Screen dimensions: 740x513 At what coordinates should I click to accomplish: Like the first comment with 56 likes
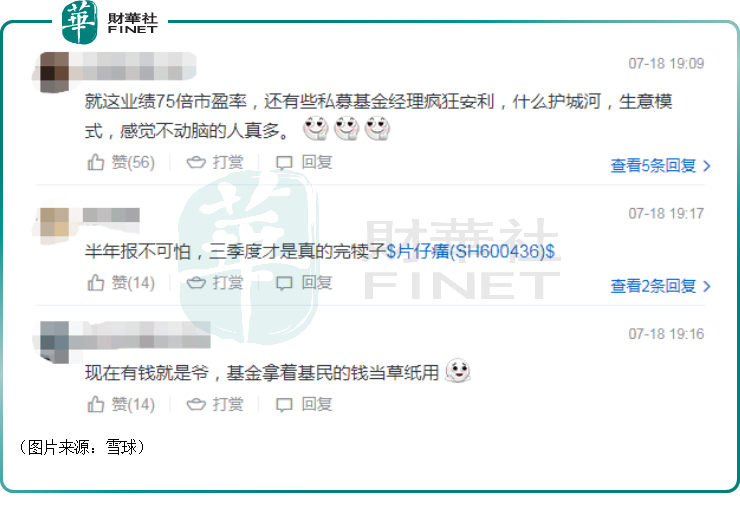[x=121, y=162]
